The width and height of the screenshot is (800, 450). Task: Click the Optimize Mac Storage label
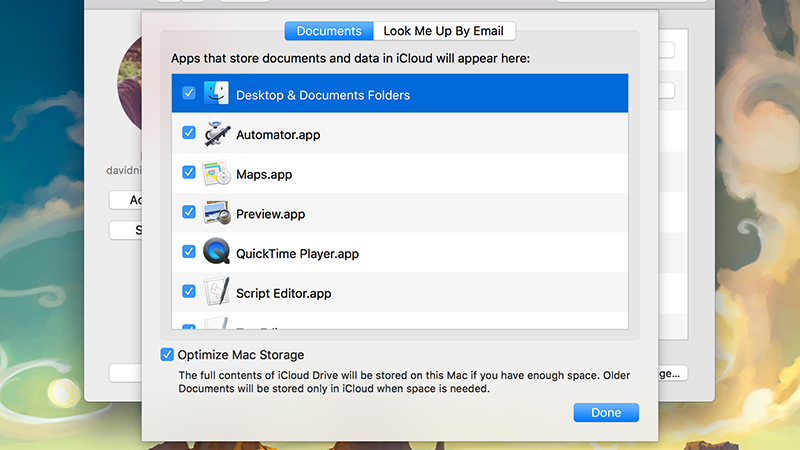tap(241, 355)
